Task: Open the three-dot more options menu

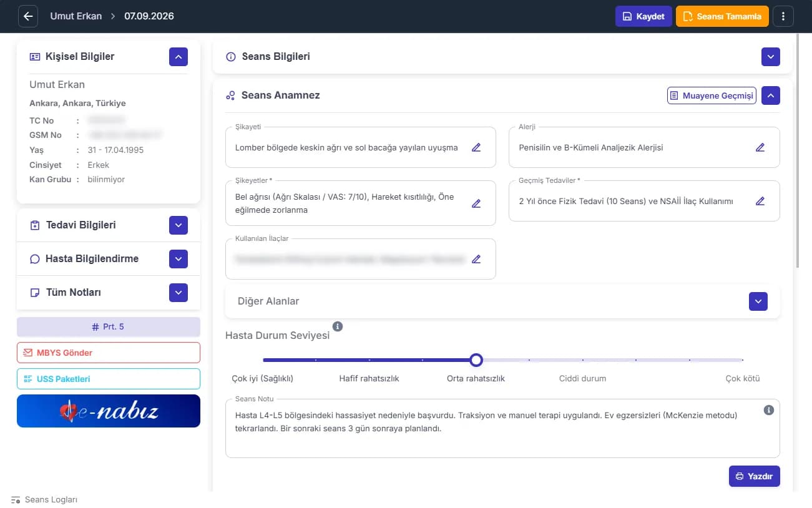Action: pos(783,16)
